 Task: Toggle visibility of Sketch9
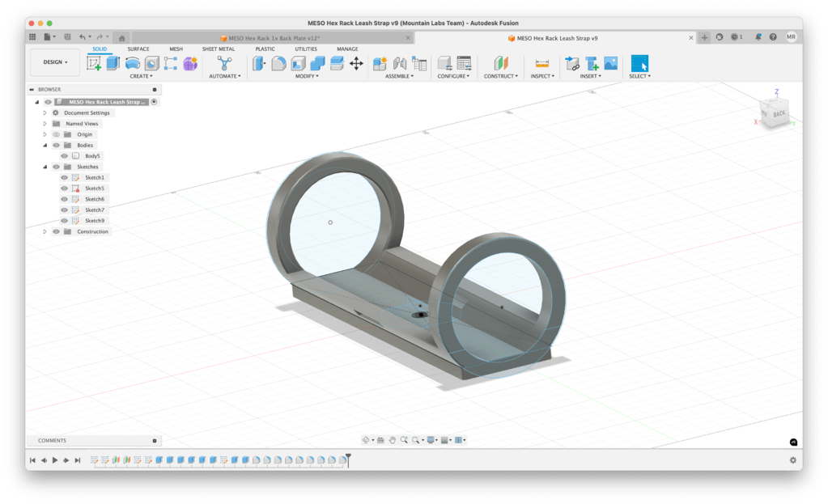64,221
